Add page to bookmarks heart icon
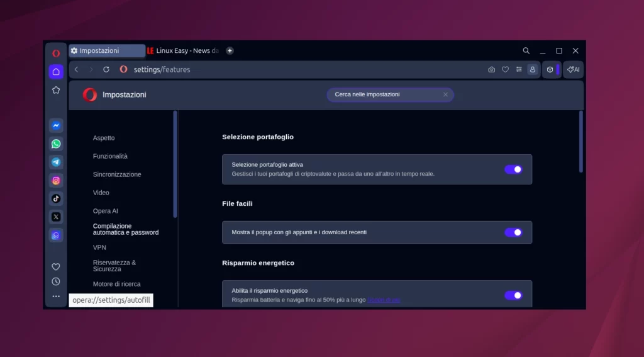 (x=505, y=69)
